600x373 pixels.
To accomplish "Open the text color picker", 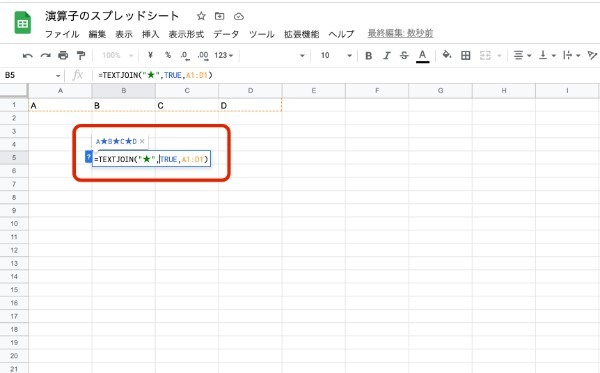I will (422, 56).
